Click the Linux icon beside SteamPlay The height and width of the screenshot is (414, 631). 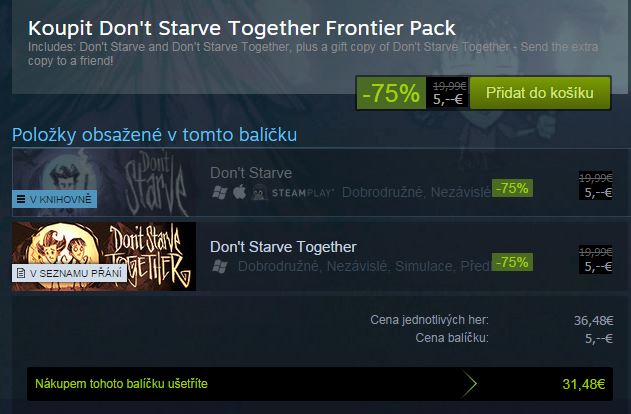(259, 192)
